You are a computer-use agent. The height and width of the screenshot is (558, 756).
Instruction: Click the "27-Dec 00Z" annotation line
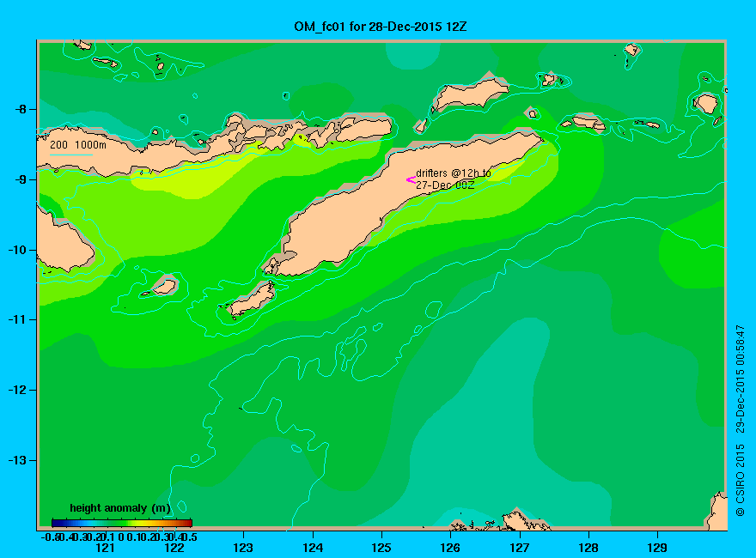pos(445,185)
